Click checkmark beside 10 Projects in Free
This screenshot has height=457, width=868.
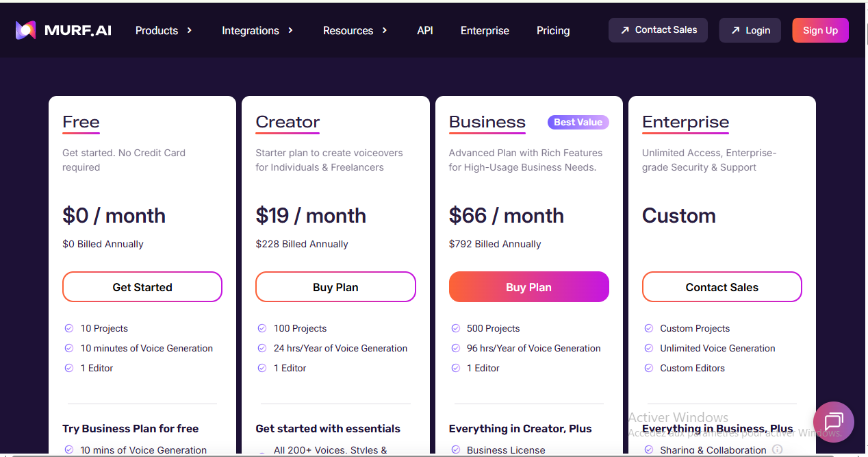(69, 328)
